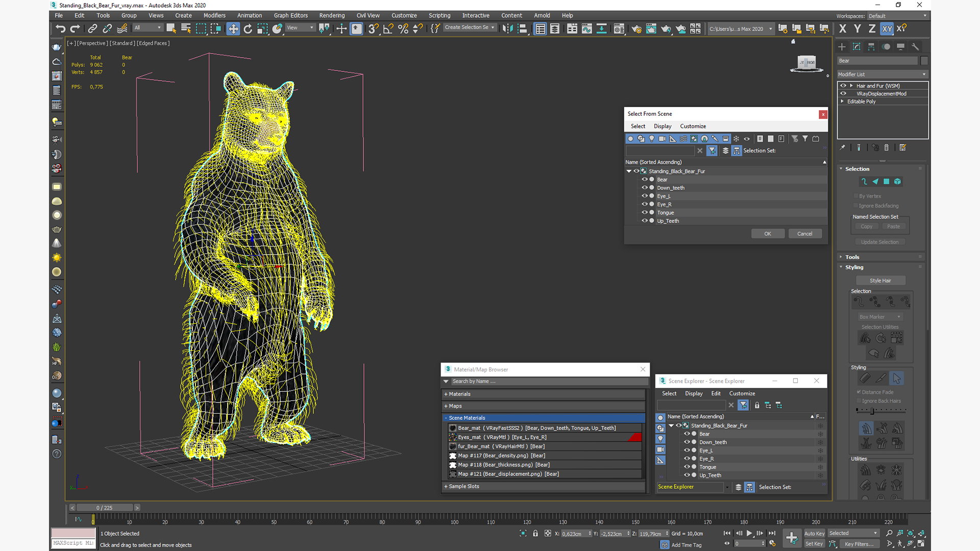Screen dimensions: 980x551
Task: Expand the Materials group in Material/Map Browser
Action: (544, 394)
